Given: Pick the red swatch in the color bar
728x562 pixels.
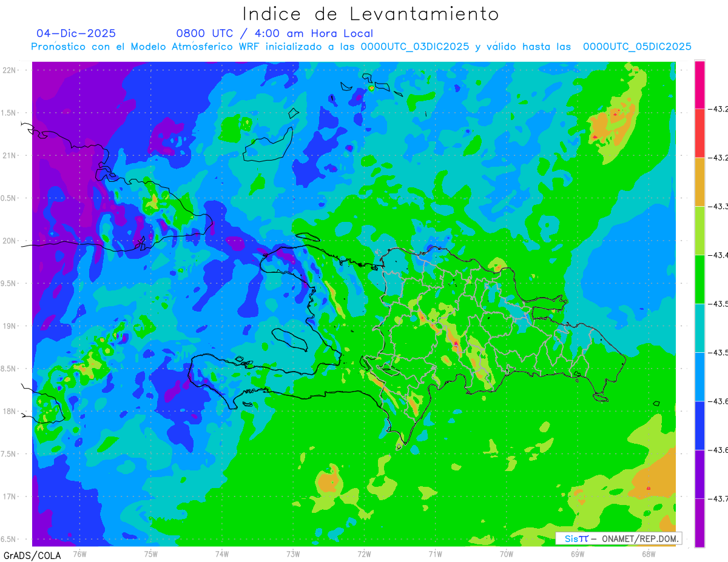Looking at the screenshot, I should [699, 133].
